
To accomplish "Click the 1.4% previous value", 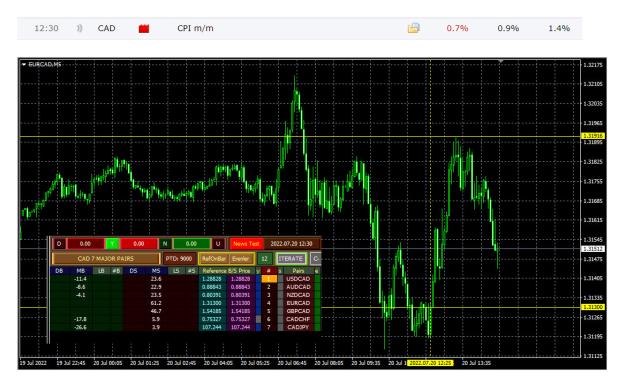I will 559,28.
